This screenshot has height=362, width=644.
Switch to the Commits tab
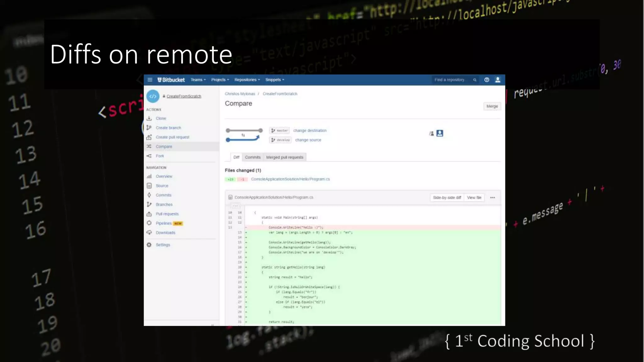pos(253,157)
